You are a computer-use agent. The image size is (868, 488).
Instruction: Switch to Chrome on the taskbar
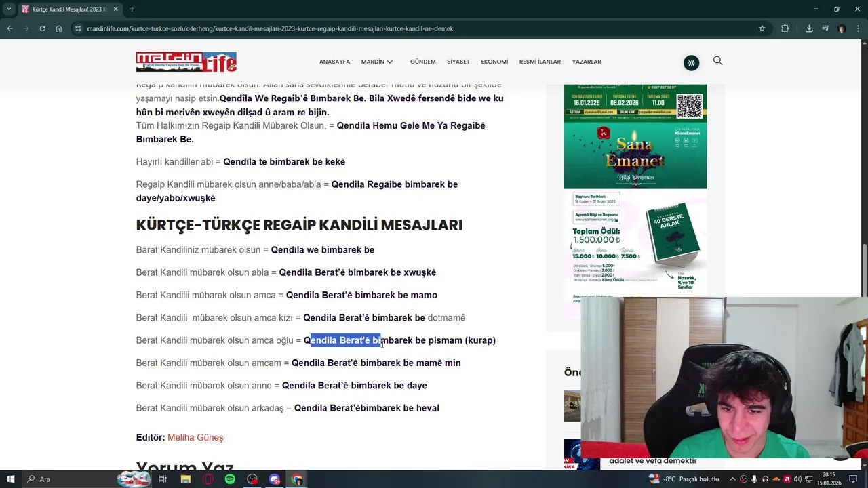coord(297,479)
